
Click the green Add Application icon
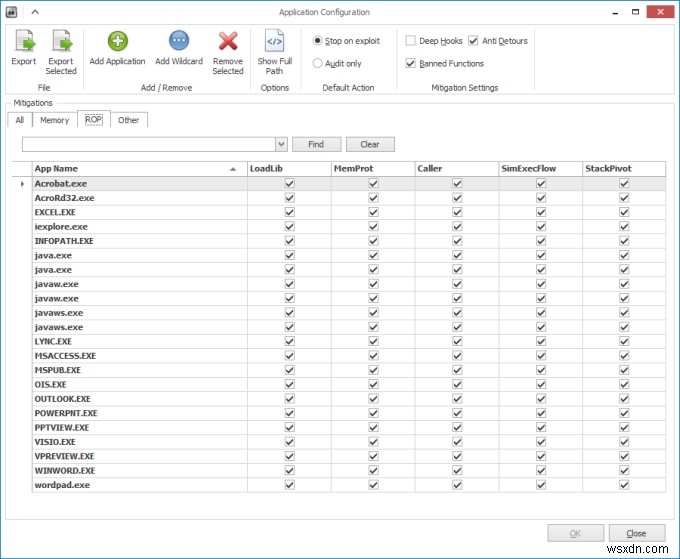[x=118, y=42]
